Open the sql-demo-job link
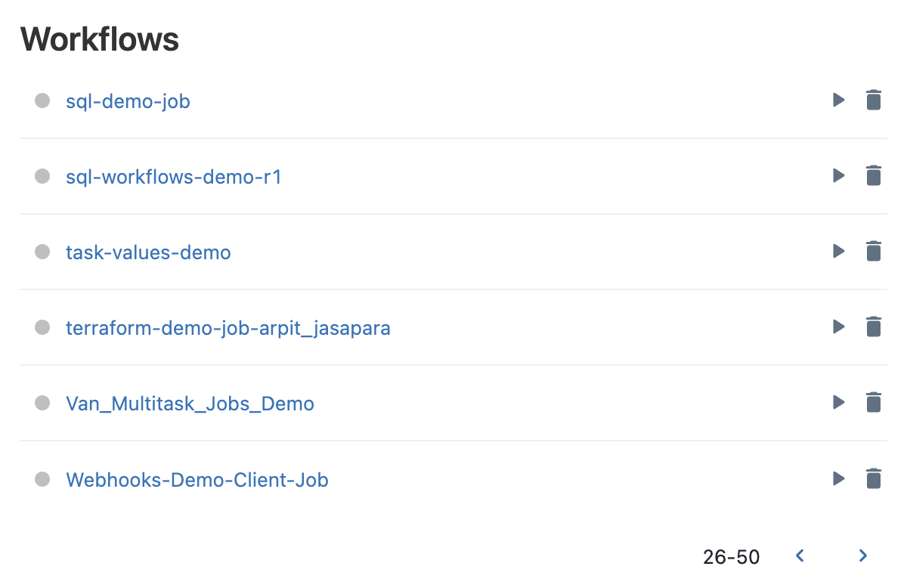Image resolution: width=907 pixels, height=588 pixels. click(128, 101)
